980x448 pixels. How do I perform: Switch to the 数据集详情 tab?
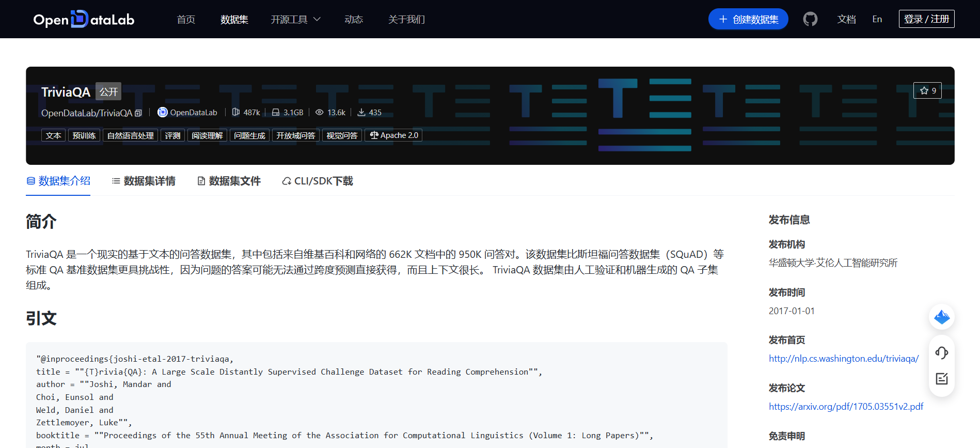point(144,181)
